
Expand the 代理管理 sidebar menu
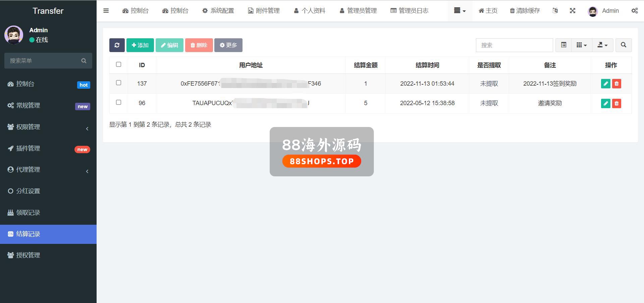point(48,170)
